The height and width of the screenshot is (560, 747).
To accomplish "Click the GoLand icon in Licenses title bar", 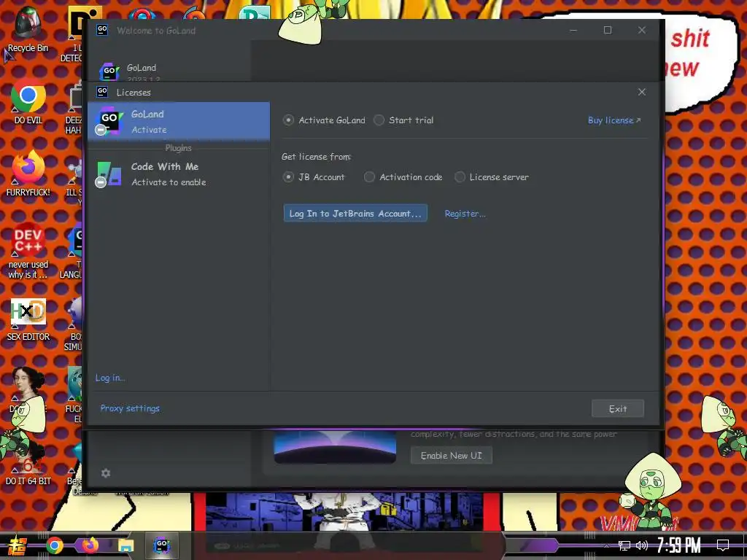I will pyautogui.click(x=102, y=91).
